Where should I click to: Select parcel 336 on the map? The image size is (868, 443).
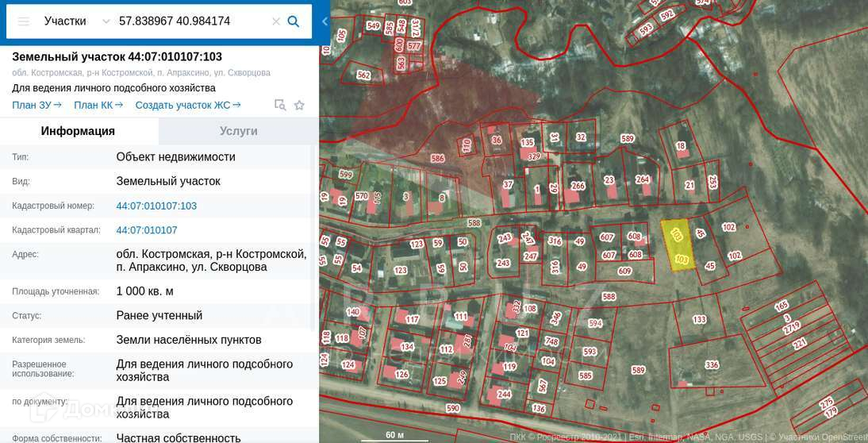pos(712,365)
